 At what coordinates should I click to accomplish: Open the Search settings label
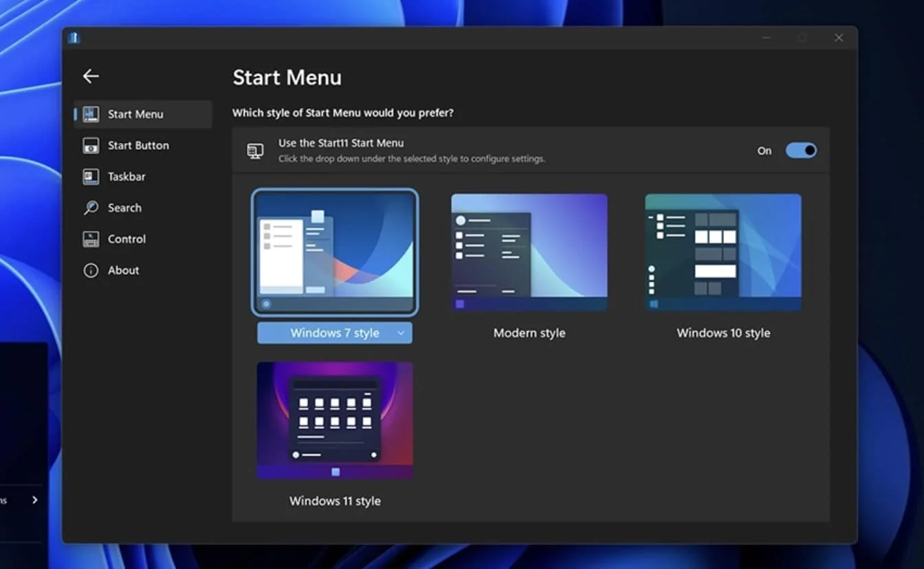coord(124,208)
